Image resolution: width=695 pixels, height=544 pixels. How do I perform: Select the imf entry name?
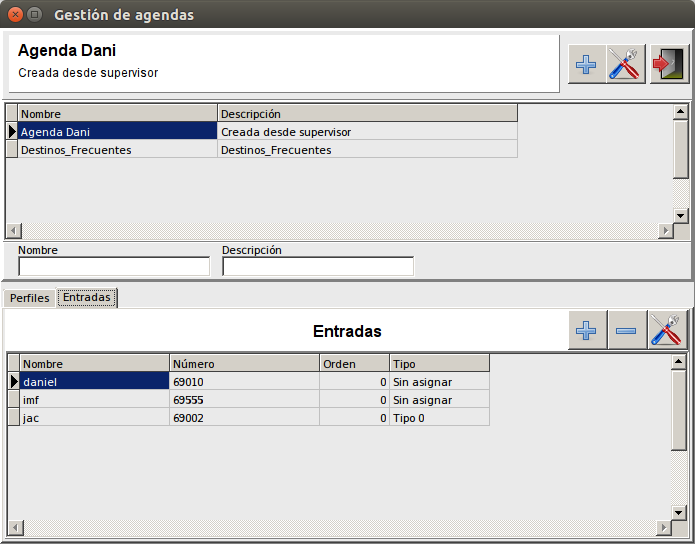coord(94,400)
